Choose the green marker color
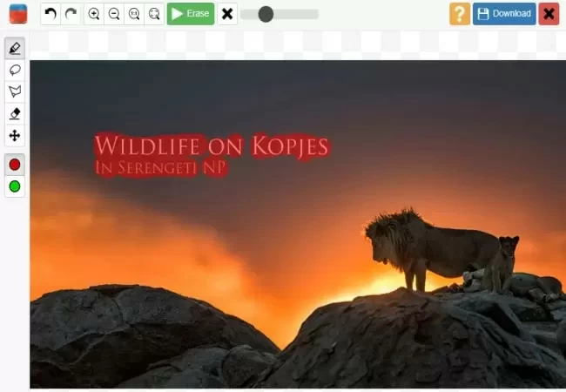 pyautogui.click(x=15, y=186)
